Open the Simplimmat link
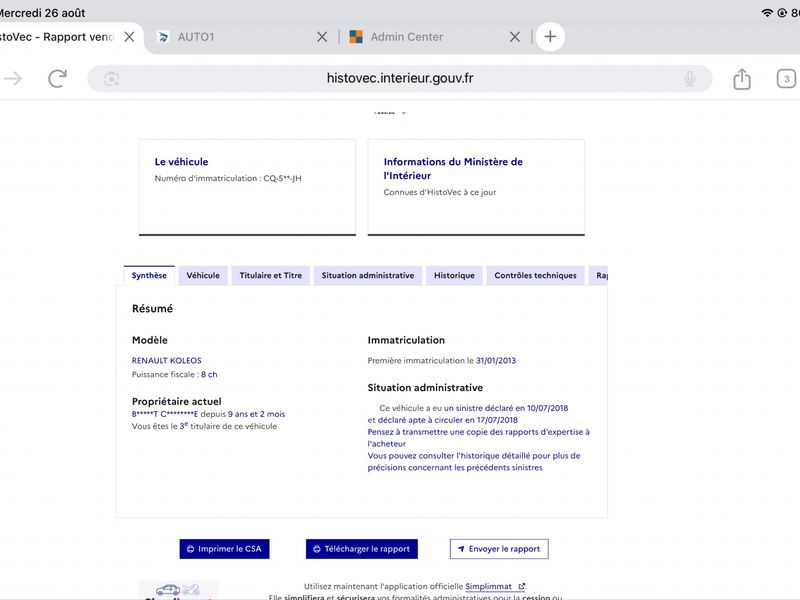Screen dimensions: 800x600 (495, 587)
